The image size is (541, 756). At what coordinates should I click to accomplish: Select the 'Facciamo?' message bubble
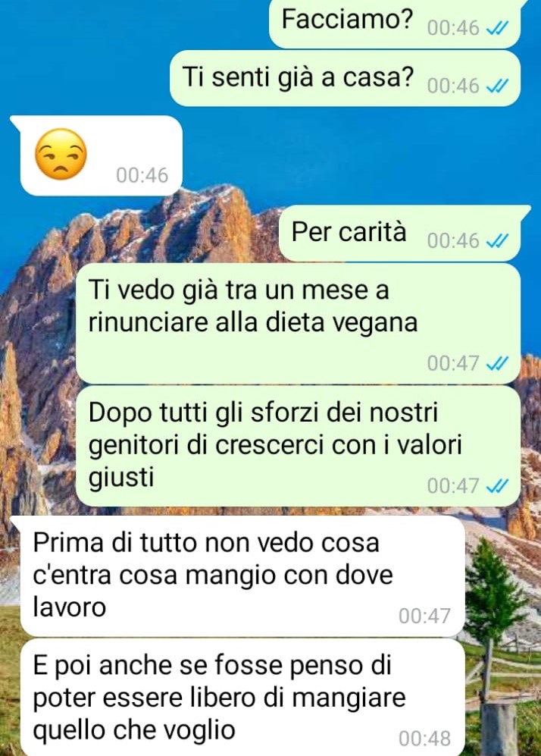[x=395, y=24]
